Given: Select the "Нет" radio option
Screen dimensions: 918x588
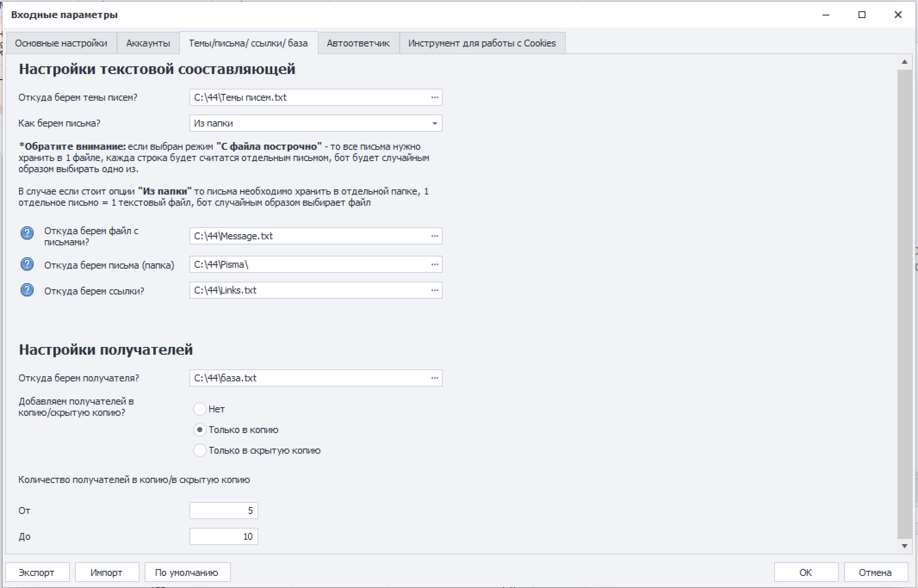Looking at the screenshot, I should coord(200,409).
